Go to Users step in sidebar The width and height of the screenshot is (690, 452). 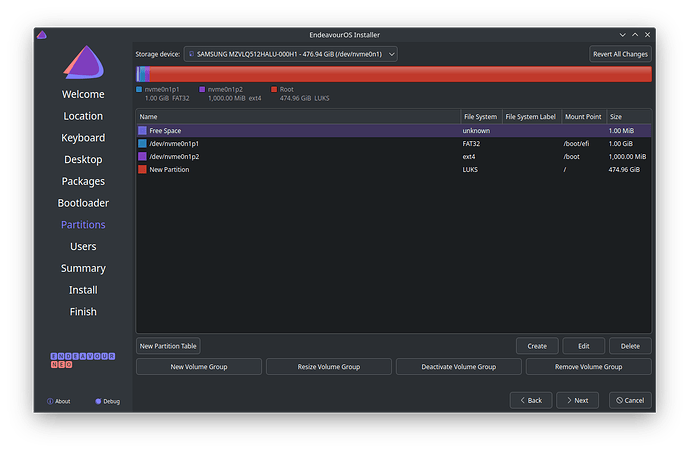(x=83, y=246)
